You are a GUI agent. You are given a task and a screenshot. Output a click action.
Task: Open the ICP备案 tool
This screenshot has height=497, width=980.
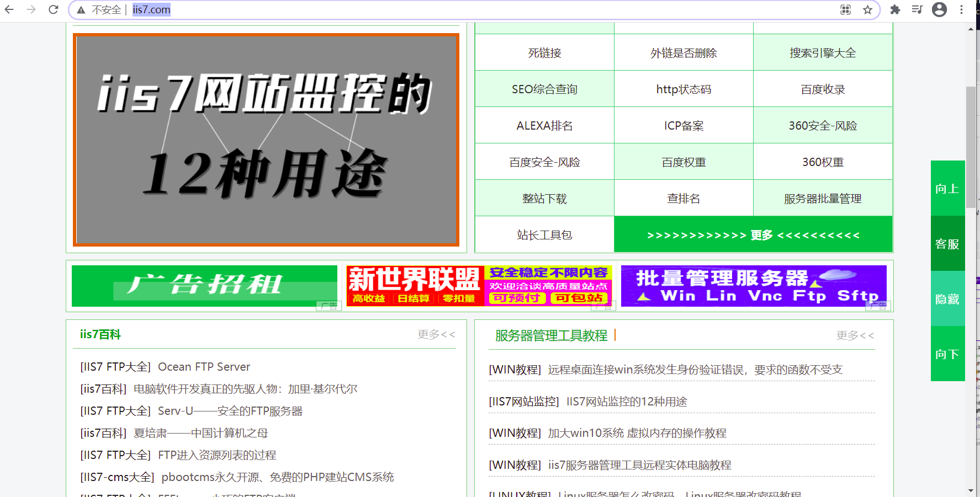pyautogui.click(x=684, y=125)
